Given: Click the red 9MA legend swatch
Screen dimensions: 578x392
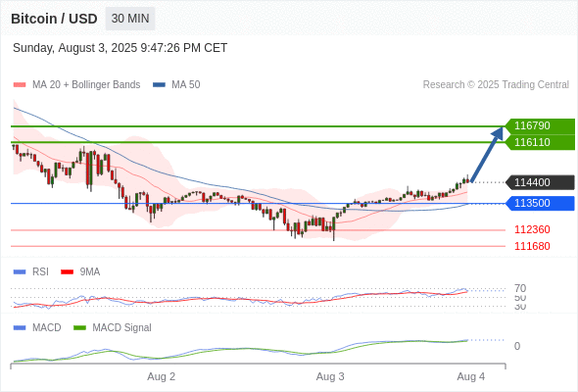Looking at the screenshot, I should pos(67,272).
